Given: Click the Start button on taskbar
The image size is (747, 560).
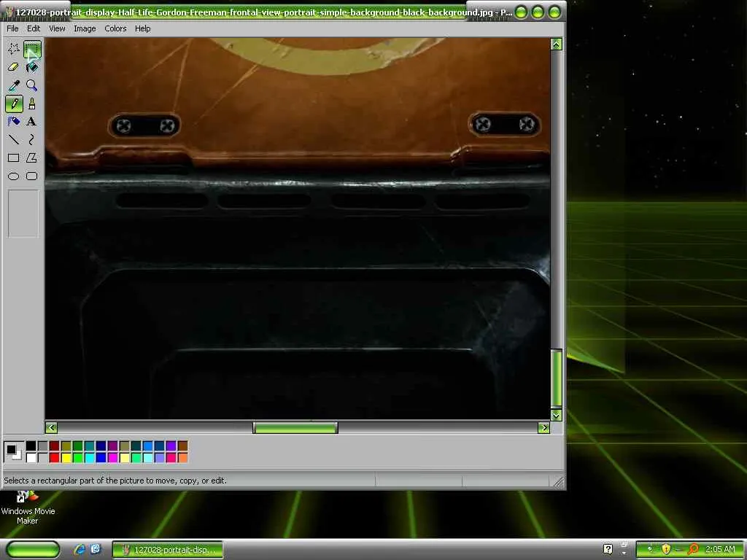Looking at the screenshot, I should click(x=32, y=549).
